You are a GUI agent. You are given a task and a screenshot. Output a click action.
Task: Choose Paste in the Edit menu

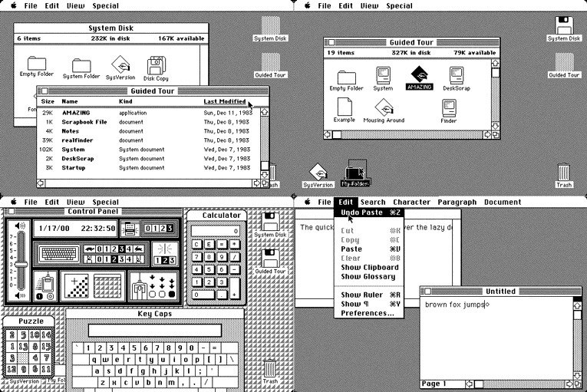pyautogui.click(x=369, y=249)
